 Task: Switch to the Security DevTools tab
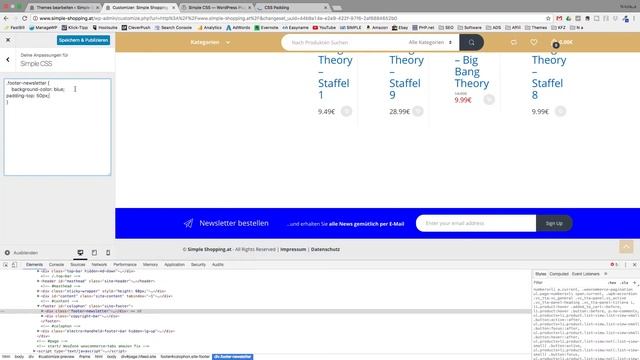pyautogui.click(x=198, y=265)
